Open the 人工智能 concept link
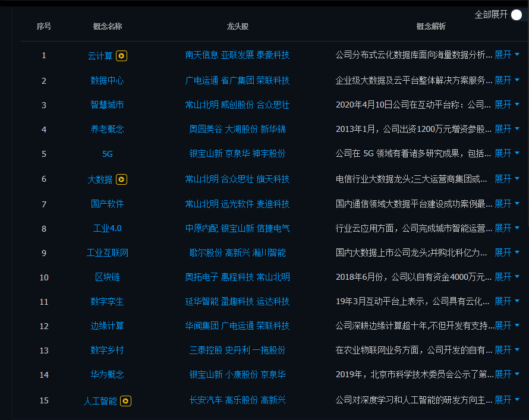 [x=100, y=401]
